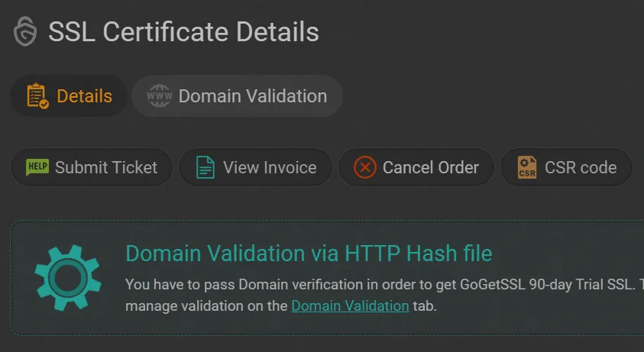Switch to the Details tab

point(84,96)
